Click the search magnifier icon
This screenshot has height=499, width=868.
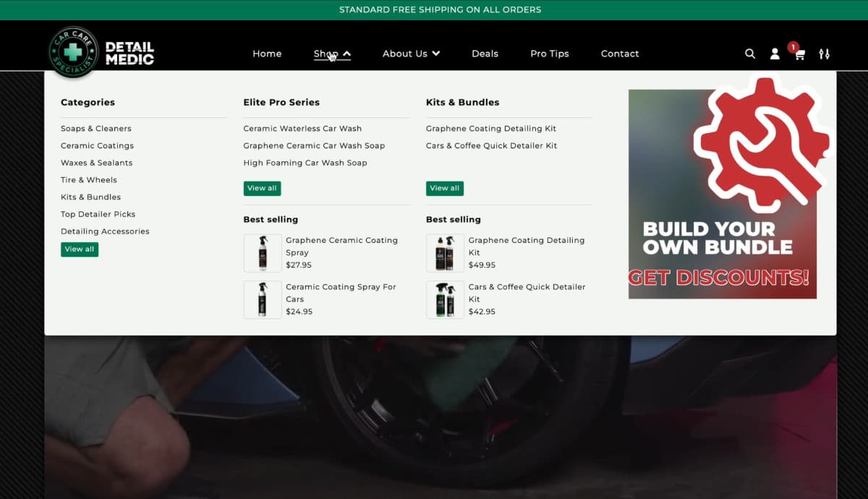750,54
